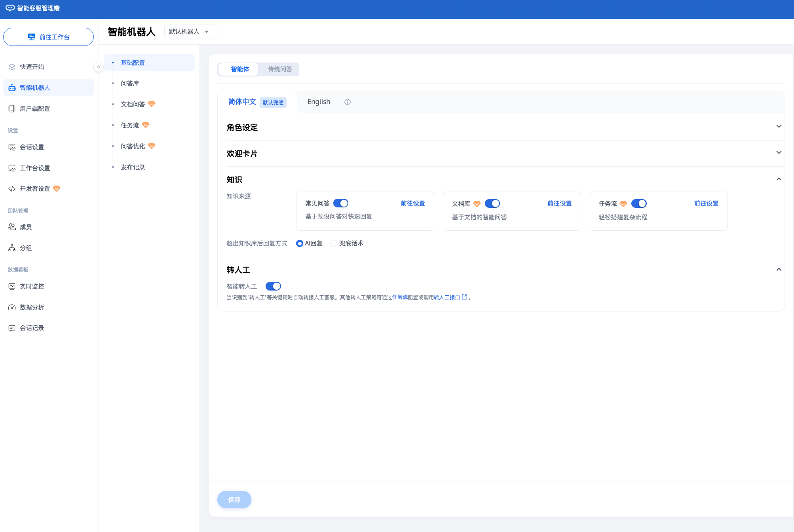Switch to the English language tab
794x532 pixels.
(319, 102)
